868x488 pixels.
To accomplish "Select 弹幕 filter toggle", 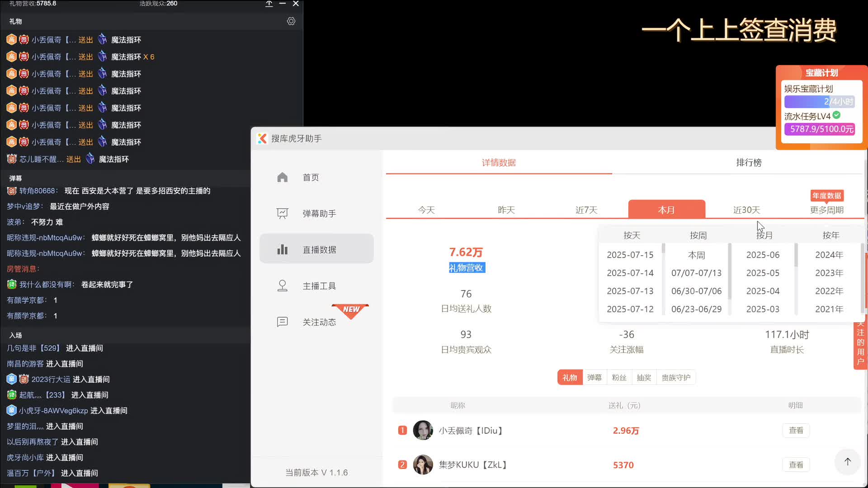I will [x=594, y=377].
